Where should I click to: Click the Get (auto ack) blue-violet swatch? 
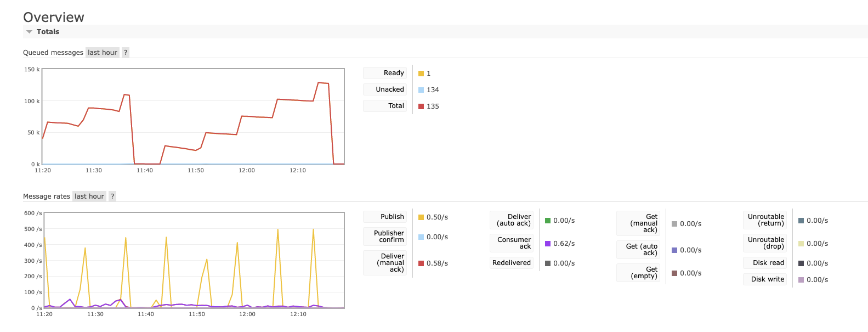click(x=674, y=250)
